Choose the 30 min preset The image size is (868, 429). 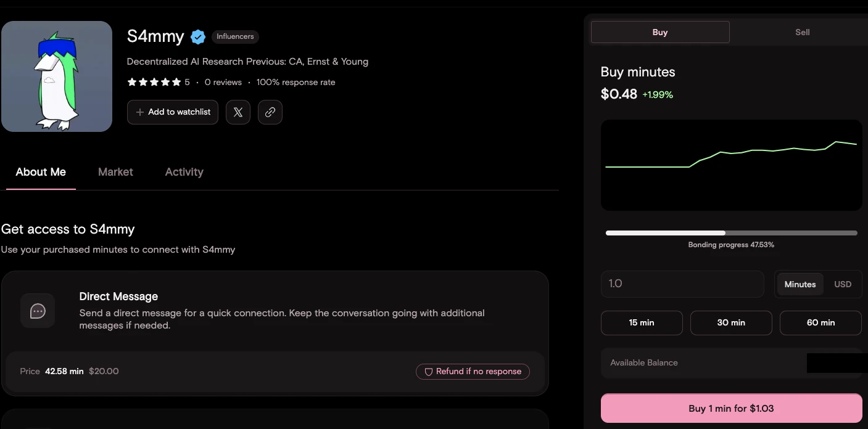pyautogui.click(x=731, y=322)
